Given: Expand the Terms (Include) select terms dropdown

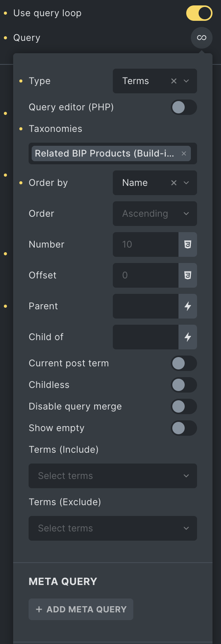Looking at the screenshot, I should [113, 476].
